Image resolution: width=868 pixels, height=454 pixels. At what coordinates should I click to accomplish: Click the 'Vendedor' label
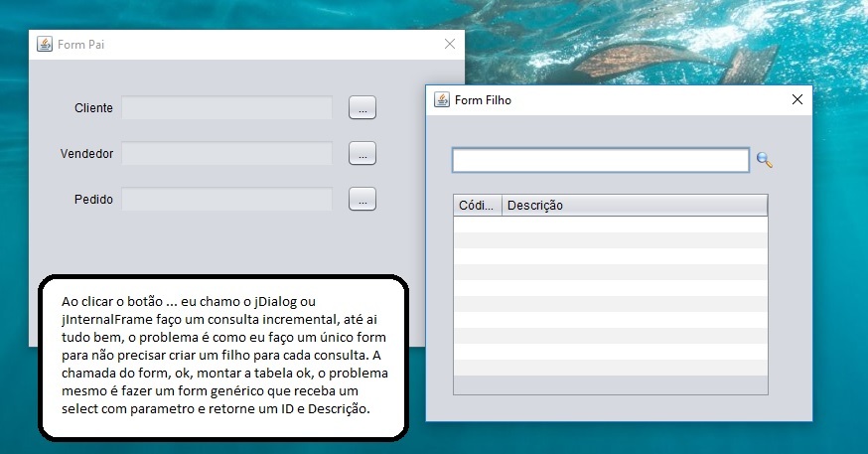[86, 154]
